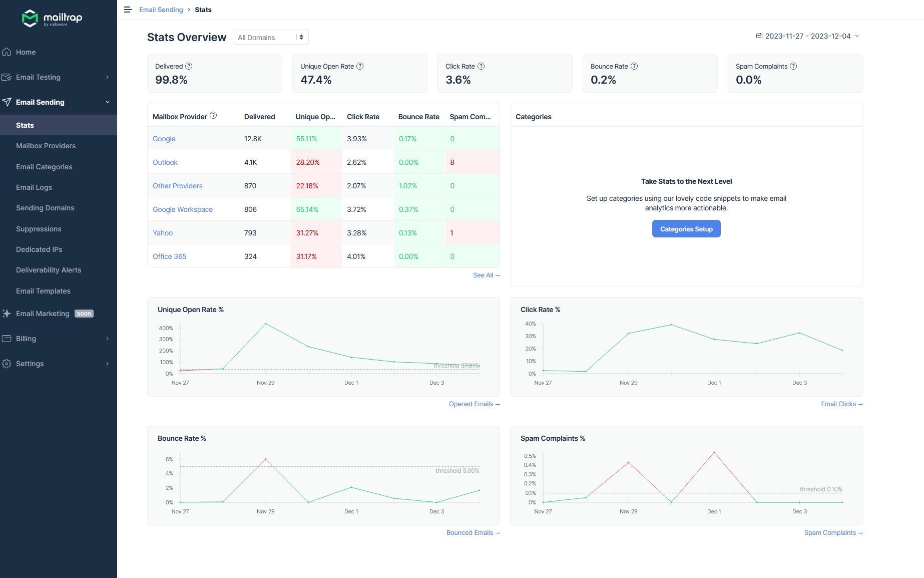This screenshot has height=578, width=924.
Task: Click the Home icon in sidebar
Action: (7, 52)
